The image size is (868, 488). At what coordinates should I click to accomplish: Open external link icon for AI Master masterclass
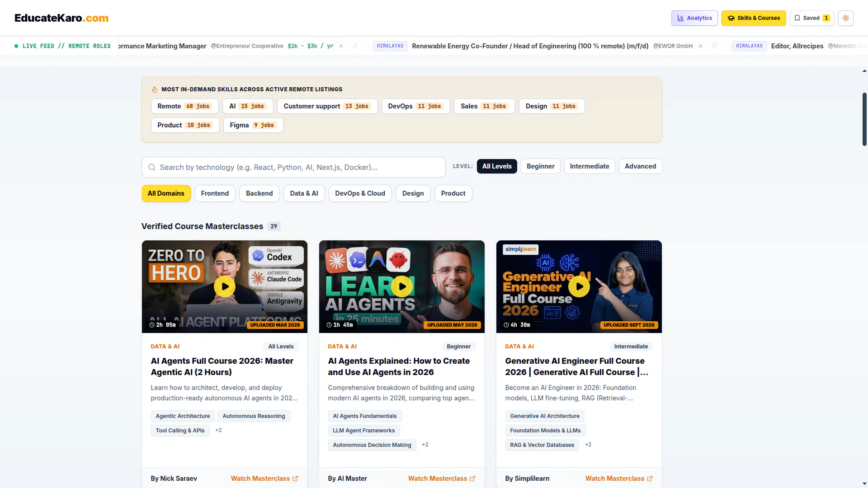(x=472, y=479)
